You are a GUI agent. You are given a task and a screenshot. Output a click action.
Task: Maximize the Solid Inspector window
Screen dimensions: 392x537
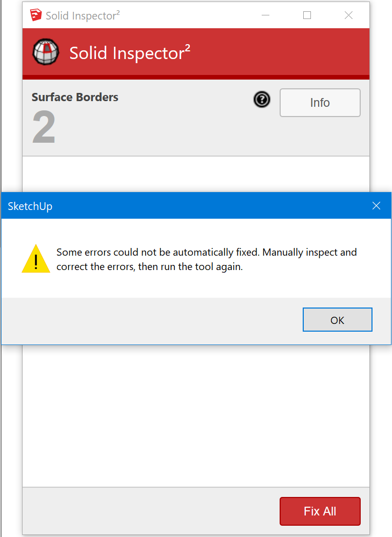[x=307, y=15]
